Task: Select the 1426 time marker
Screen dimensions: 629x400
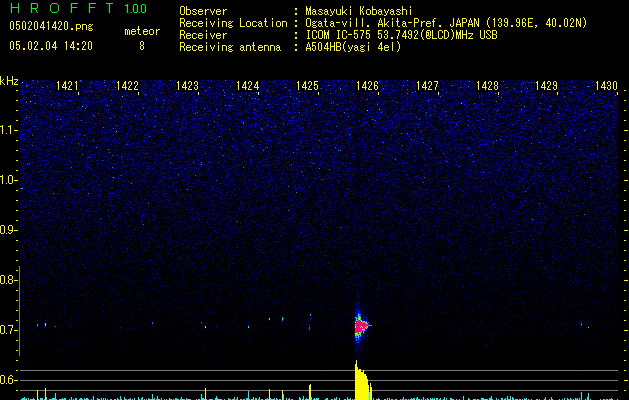Action: (x=367, y=87)
